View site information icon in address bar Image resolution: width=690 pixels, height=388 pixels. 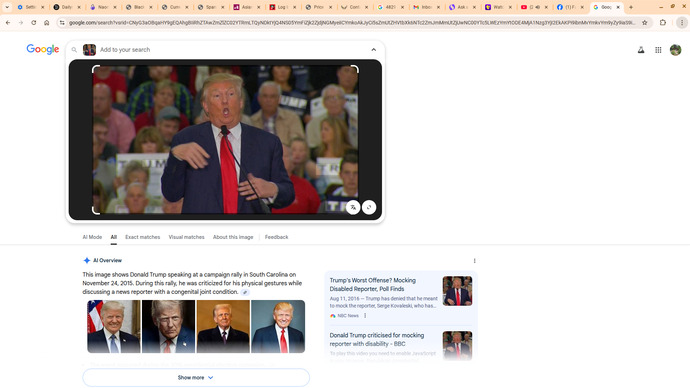pos(62,22)
